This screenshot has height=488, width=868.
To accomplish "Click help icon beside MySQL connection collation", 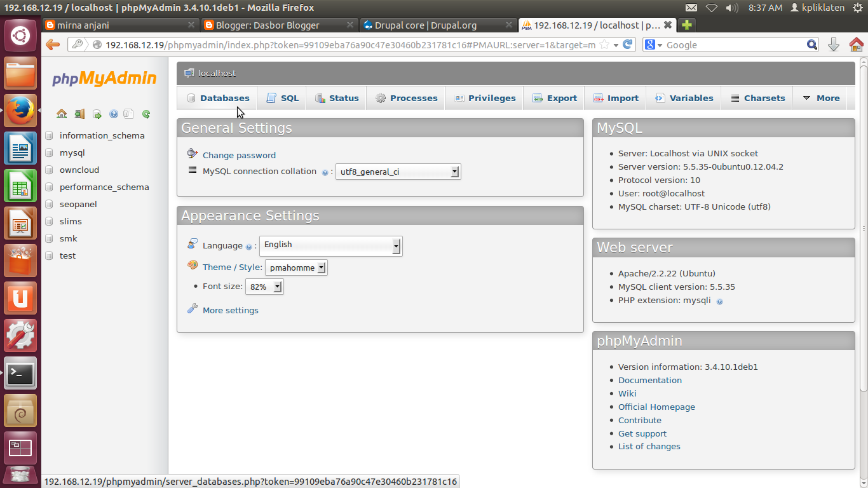I will pyautogui.click(x=325, y=172).
